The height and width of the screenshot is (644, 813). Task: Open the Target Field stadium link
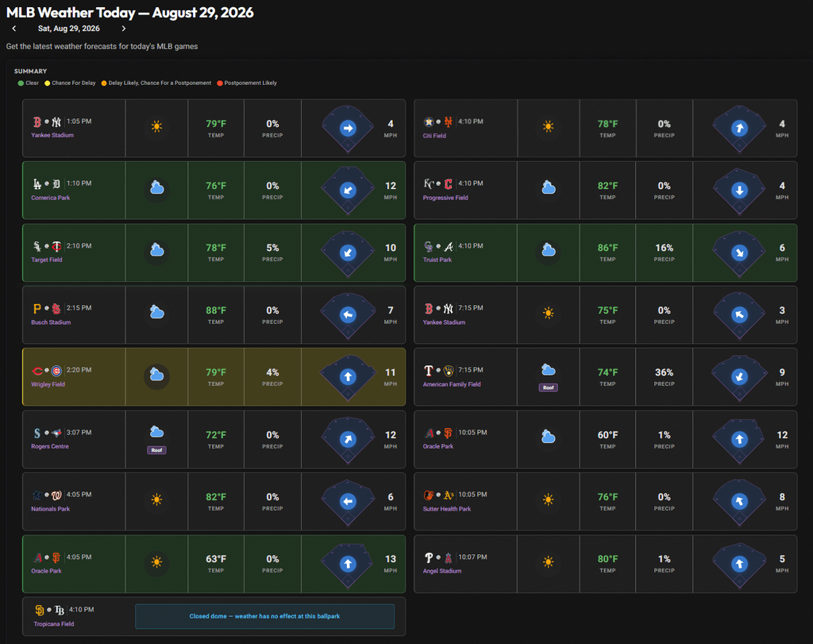coord(47,260)
